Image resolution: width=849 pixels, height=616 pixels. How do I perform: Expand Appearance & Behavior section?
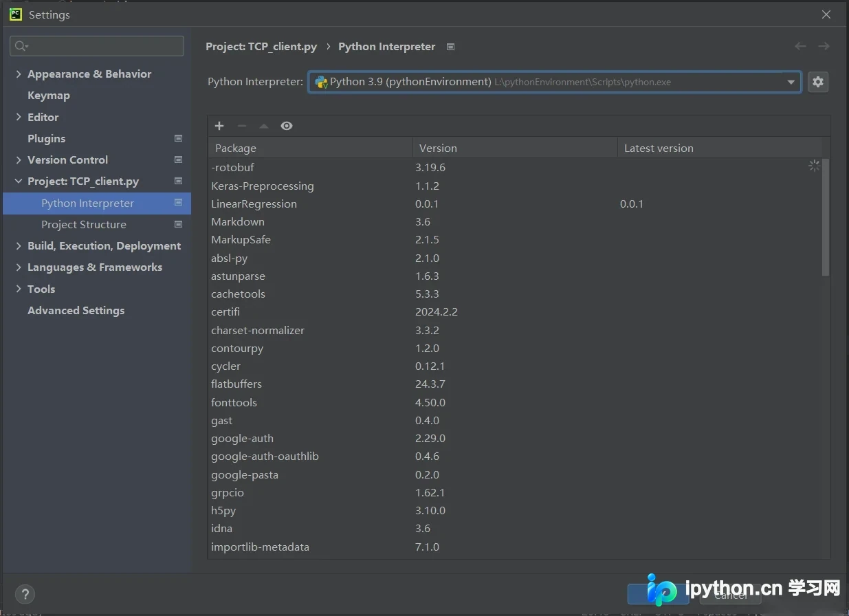coord(19,74)
